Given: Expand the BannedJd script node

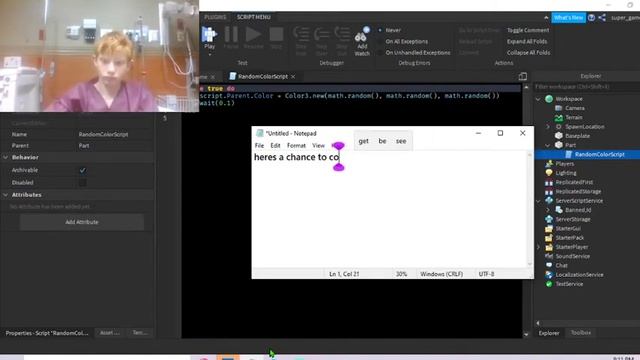Looking at the screenshot, I should pos(548,210).
